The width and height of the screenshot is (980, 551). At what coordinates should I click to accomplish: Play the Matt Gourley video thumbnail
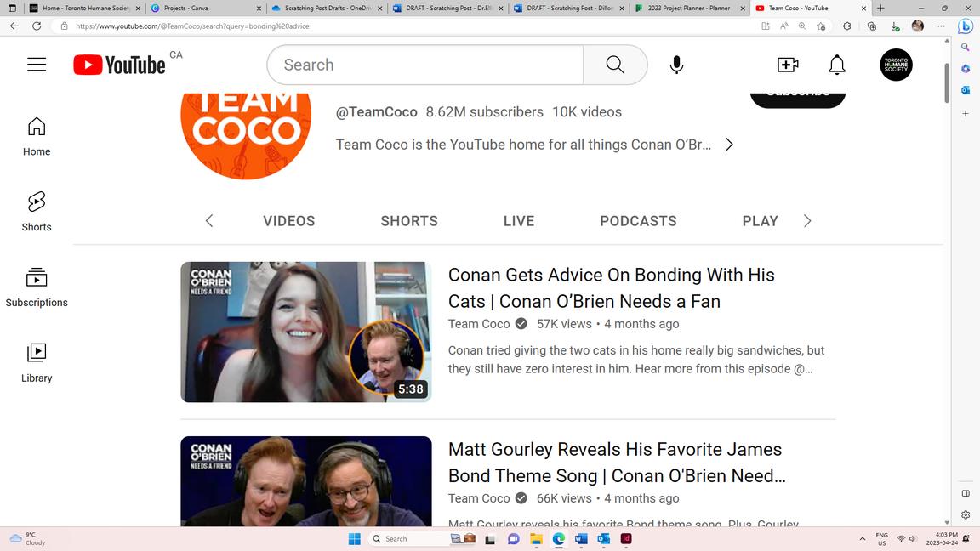306,481
